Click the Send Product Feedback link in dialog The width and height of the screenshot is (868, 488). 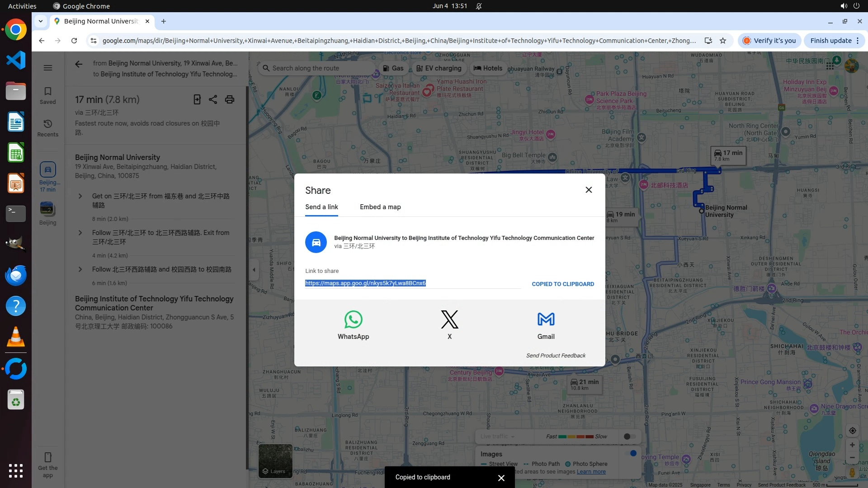556,356
